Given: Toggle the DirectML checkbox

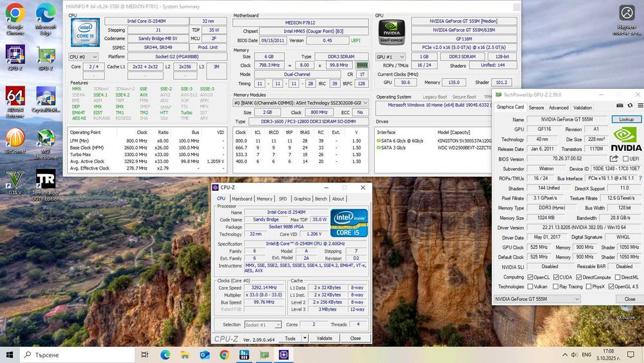Looking at the screenshot, I should pyautogui.click(x=618, y=277).
